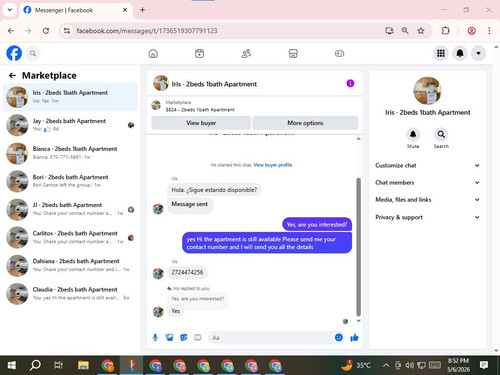Screen dimensions: 500x375
Task: Open the Video tab icon
Action: pos(199,53)
